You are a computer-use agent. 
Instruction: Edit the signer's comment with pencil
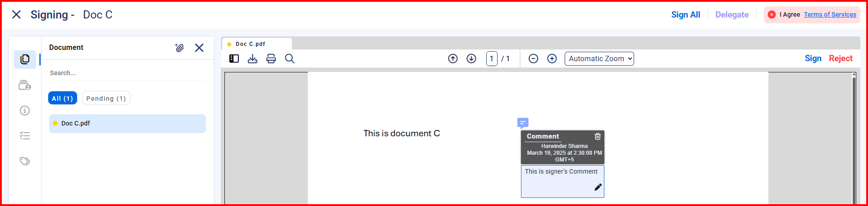(x=598, y=187)
